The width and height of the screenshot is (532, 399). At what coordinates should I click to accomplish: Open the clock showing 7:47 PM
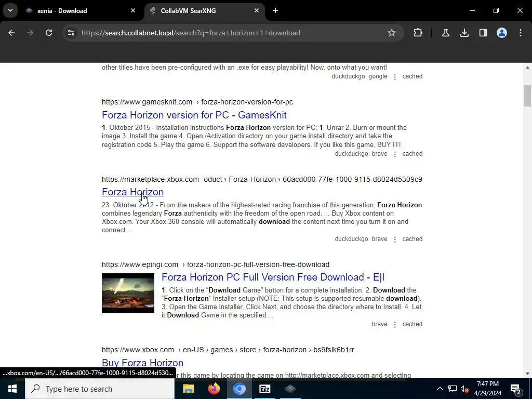coord(487,389)
